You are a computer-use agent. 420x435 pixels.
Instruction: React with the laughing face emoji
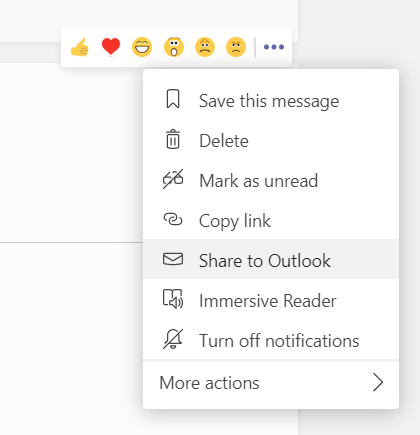[x=142, y=47]
